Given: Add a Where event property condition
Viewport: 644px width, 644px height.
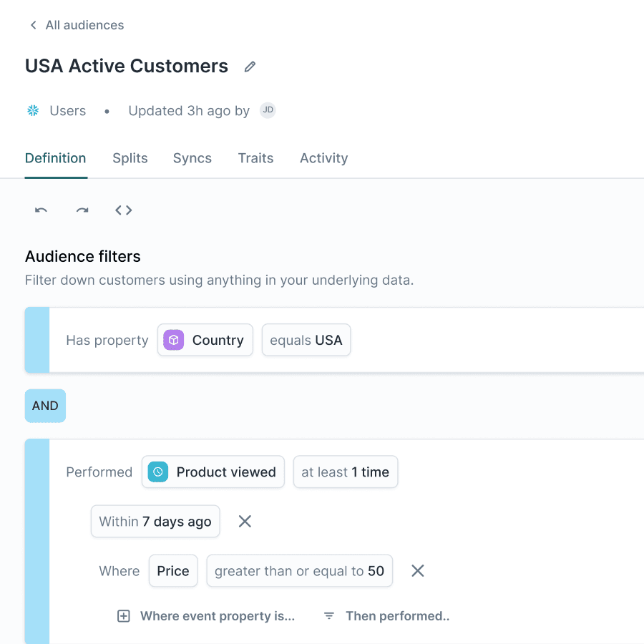Looking at the screenshot, I should tap(206, 616).
